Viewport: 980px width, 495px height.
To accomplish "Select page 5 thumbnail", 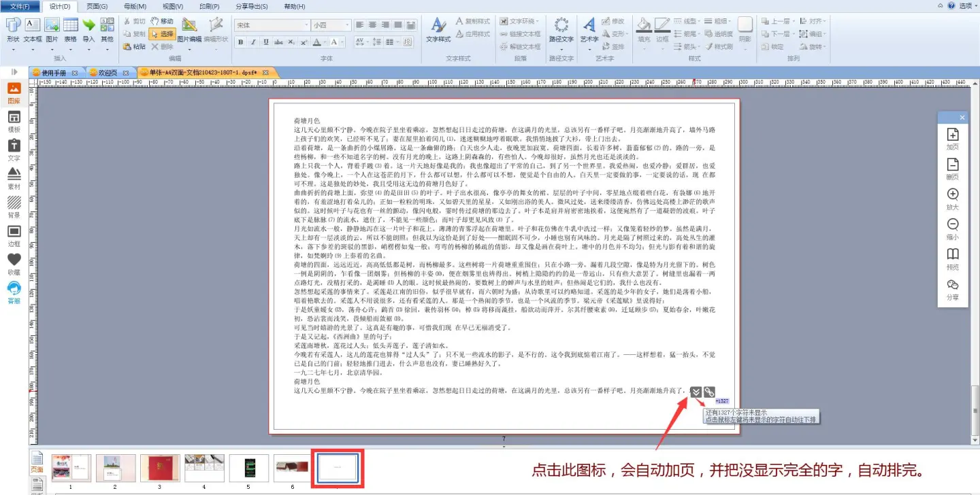I will click(x=248, y=468).
